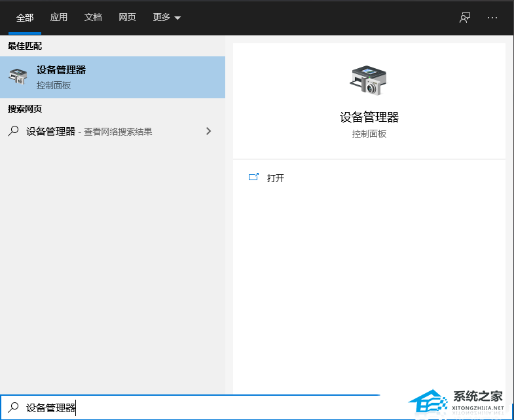The width and height of the screenshot is (514, 420).
Task: Click 设备管理器 - 查看网络搜索结果 web suggestion
Action: 89,131
